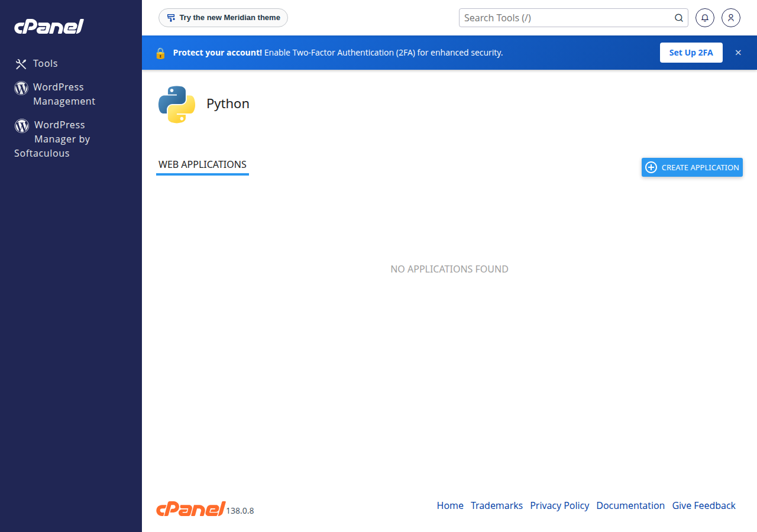Click the Set Up 2FA button

pos(691,53)
